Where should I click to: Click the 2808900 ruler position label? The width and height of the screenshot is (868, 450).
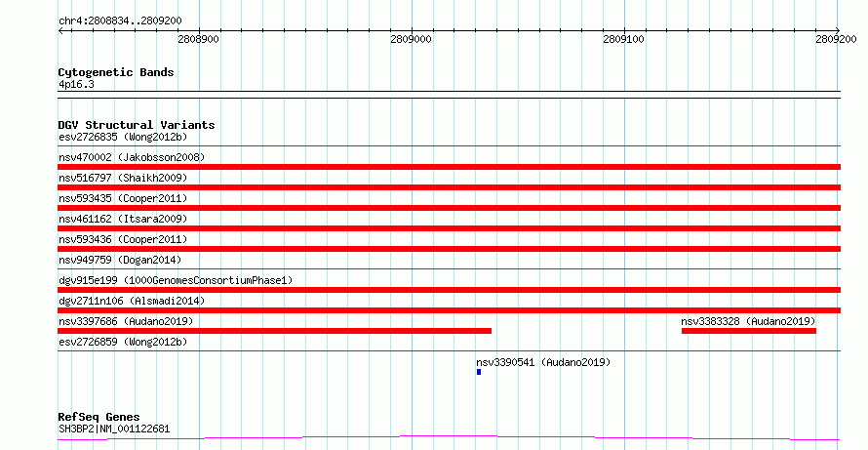[198, 39]
